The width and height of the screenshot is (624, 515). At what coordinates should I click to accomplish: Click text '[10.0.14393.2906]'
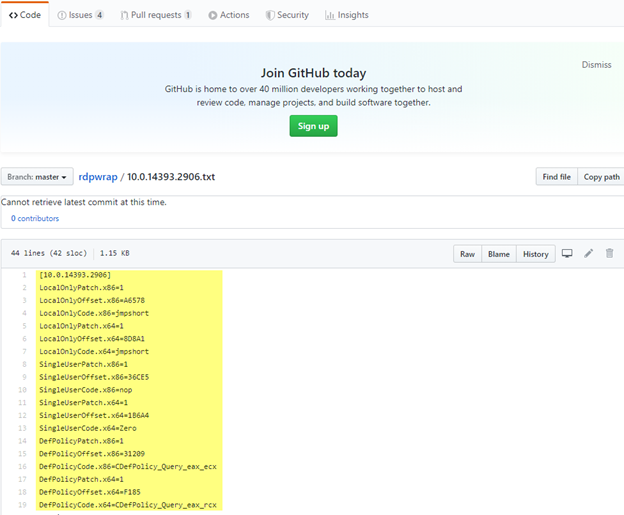pyautogui.click(x=75, y=275)
